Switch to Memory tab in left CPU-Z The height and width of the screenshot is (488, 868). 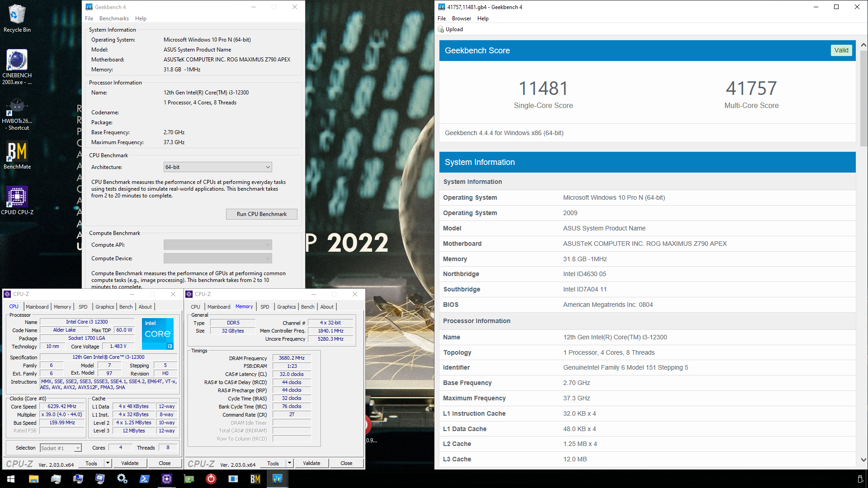point(62,307)
